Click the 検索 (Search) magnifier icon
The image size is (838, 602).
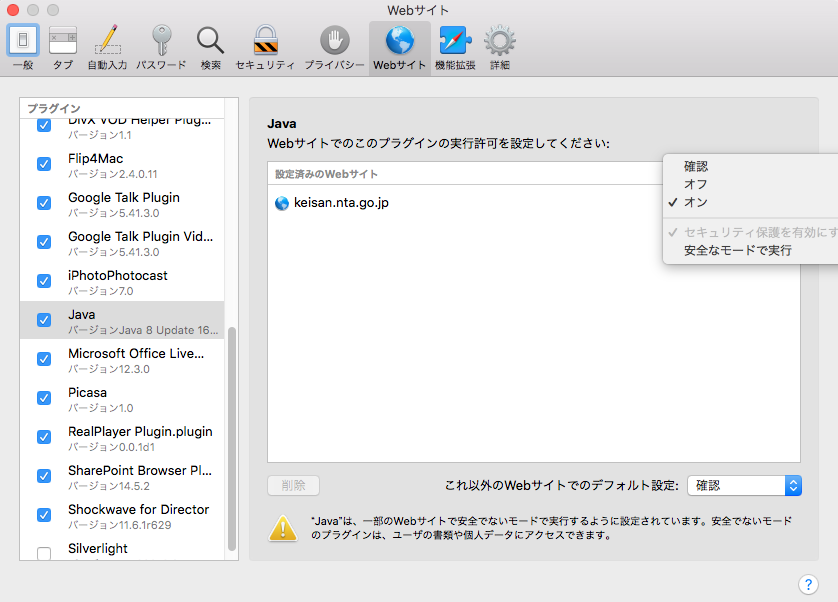pos(210,43)
